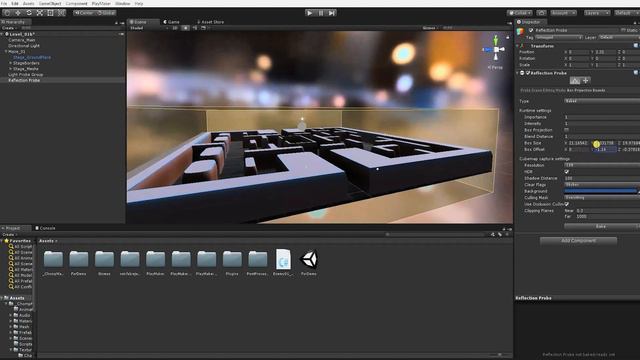Open Hierarchy Create dropdown
This screenshot has width=640, height=360.
pos(9,28)
